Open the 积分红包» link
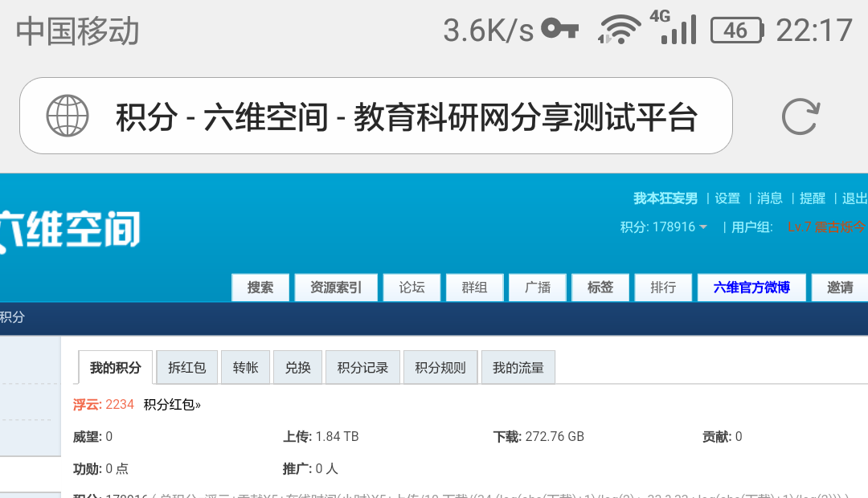This screenshot has height=498, width=868. (x=172, y=405)
